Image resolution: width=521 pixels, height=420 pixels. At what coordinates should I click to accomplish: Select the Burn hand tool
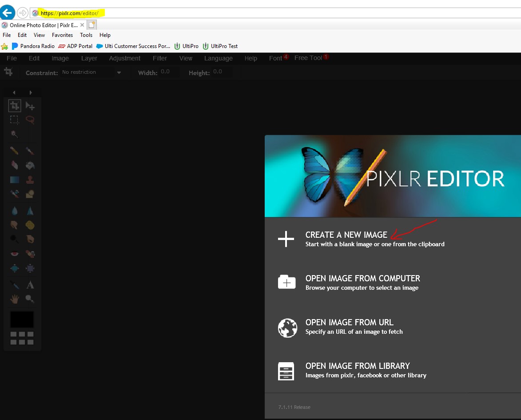(x=30, y=239)
